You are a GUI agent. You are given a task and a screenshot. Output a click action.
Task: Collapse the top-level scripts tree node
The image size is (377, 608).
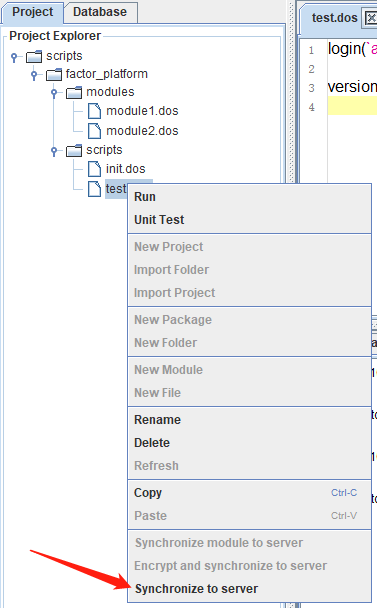(14, 57)
